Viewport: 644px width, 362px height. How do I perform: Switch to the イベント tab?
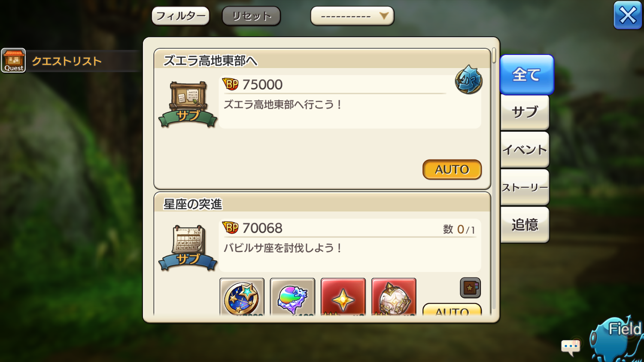pos(525,149)
